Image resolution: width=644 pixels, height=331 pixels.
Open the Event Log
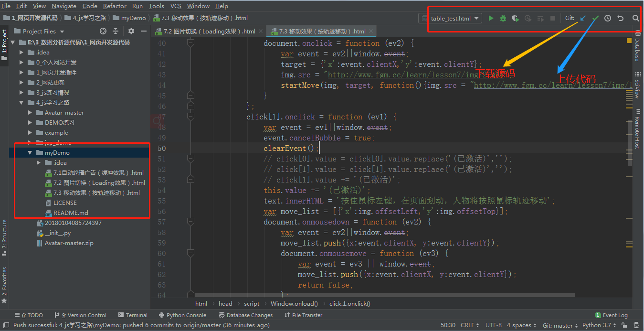612,315
